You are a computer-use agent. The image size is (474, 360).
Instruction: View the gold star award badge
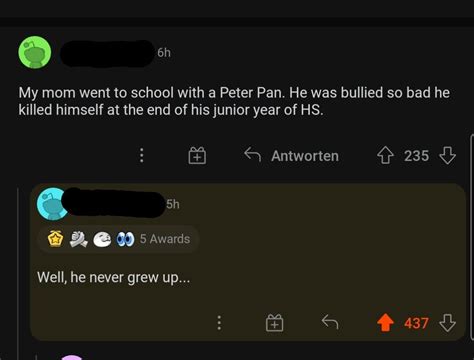tap(55, 239)
